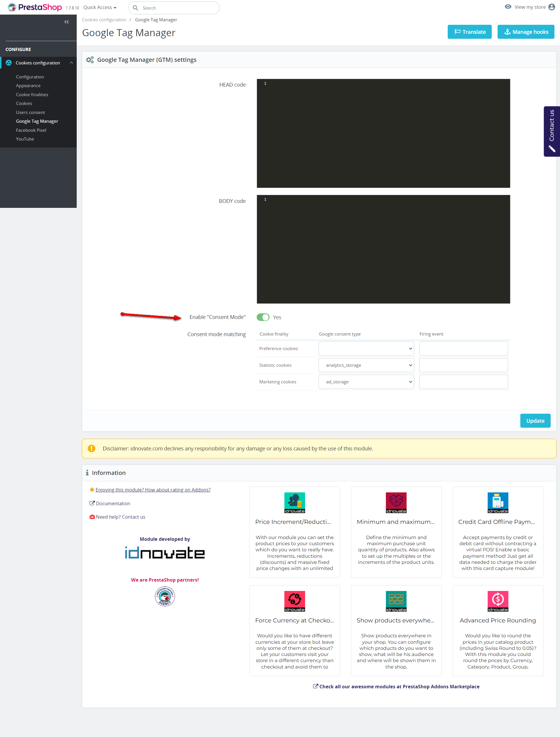Image resolution: width=560 pixels, height=737 pixels.
Task: Click the Manage hooks button
Action: point(526,32)
